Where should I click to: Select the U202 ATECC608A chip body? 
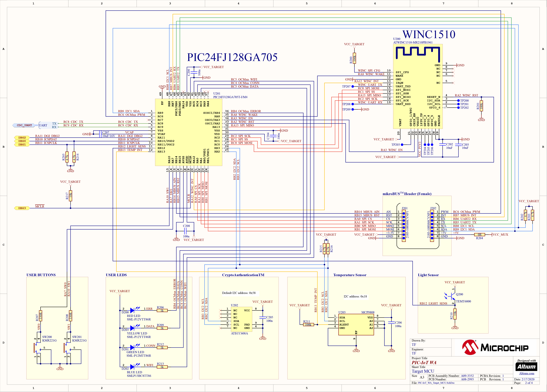[242, 319]
